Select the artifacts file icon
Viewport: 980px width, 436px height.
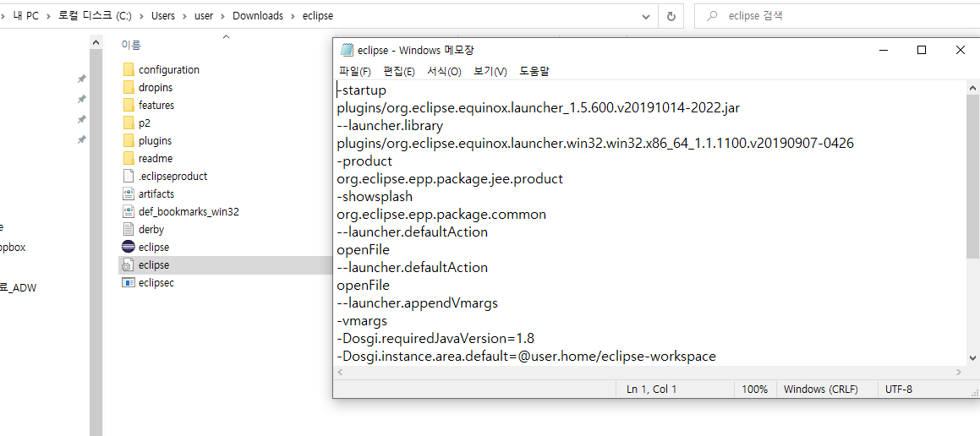coord(129,193)
